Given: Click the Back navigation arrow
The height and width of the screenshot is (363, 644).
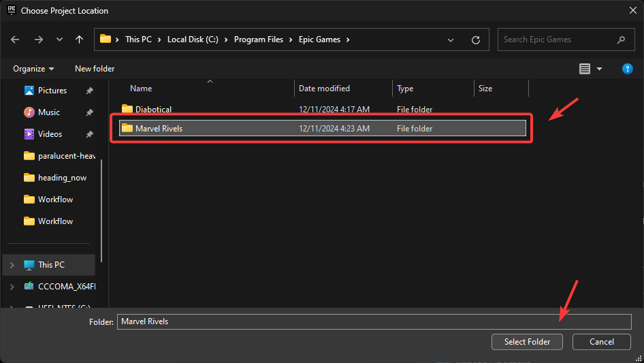Looking at the screenshot, I should click(x=16, y=40).
